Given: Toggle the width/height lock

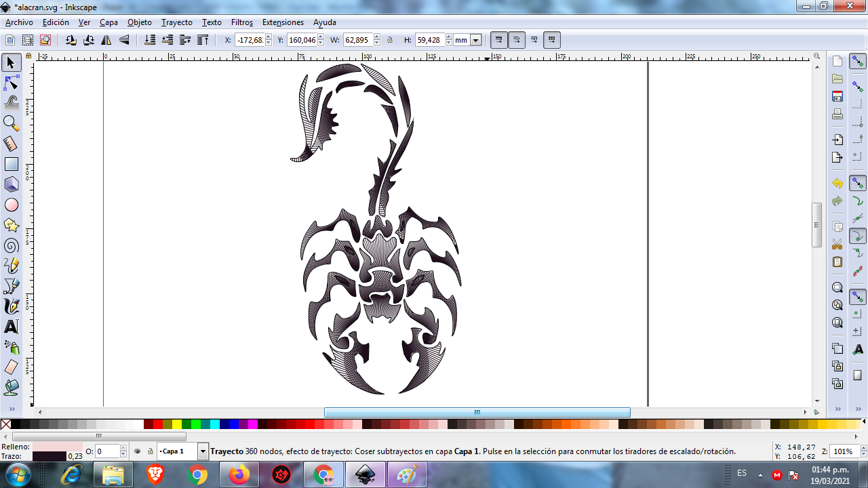Looking at the screenshot, I should [390, 40].
